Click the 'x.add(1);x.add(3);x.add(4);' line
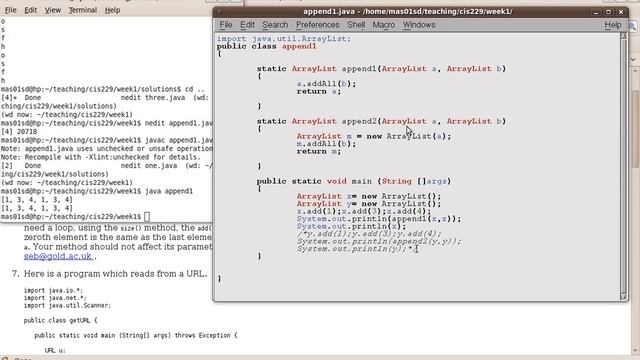 point(364,211)
